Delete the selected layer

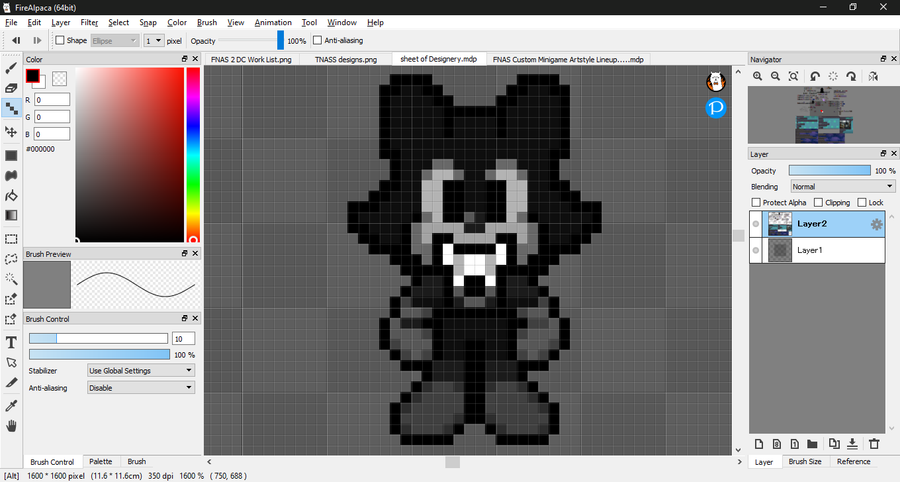coord(874,444)
